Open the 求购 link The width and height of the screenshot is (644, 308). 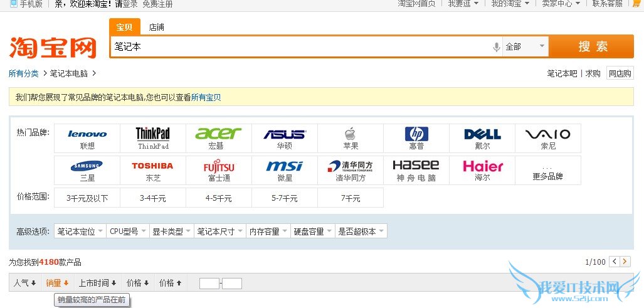pyautogui.click(x=593, y=73)
